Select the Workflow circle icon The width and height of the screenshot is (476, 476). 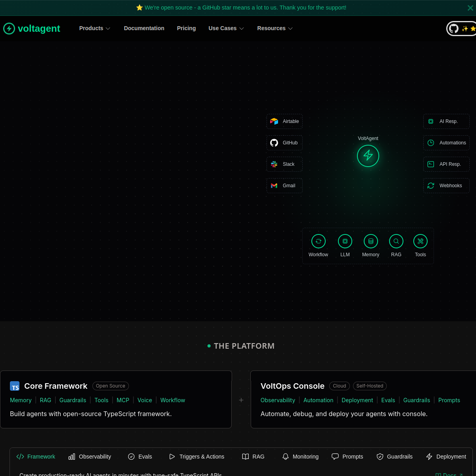pos(319,241)
